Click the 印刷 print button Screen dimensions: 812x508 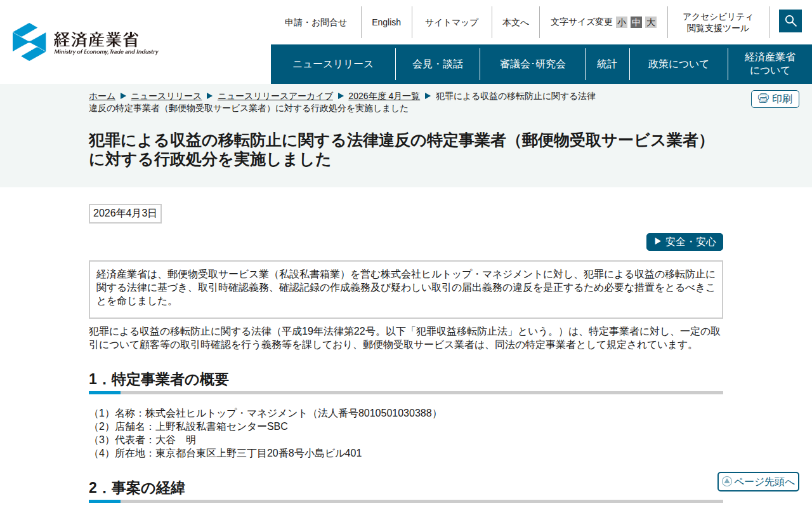tap(775, 99)
